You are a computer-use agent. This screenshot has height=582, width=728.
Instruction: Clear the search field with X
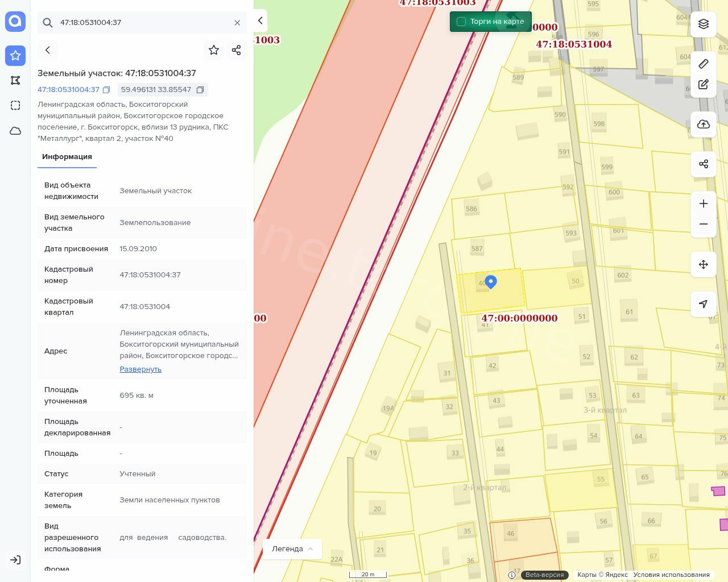(x=237, y=23)
